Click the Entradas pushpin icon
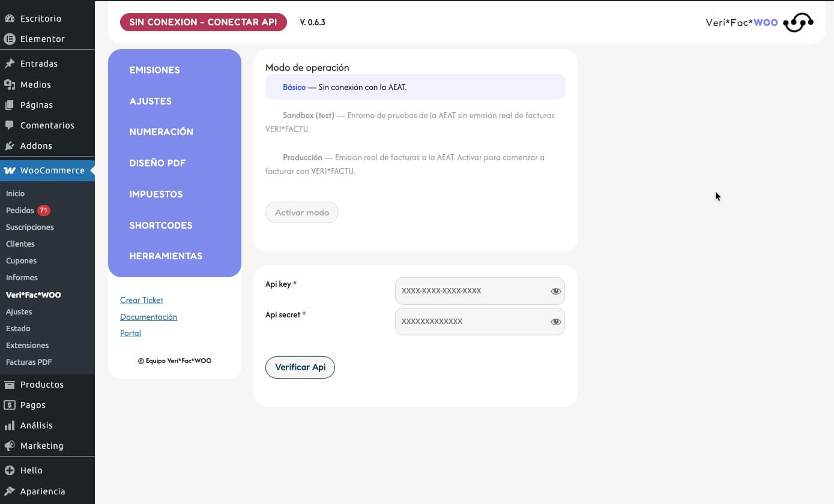834x504 pixels. coord(10,64)
